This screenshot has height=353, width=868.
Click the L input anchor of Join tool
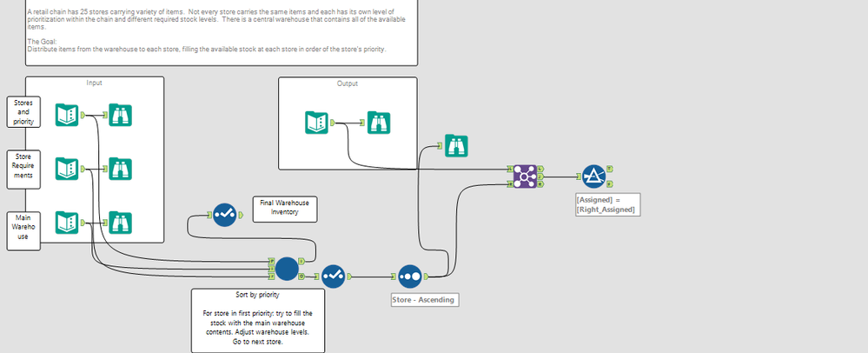click(x=510, y=169)
